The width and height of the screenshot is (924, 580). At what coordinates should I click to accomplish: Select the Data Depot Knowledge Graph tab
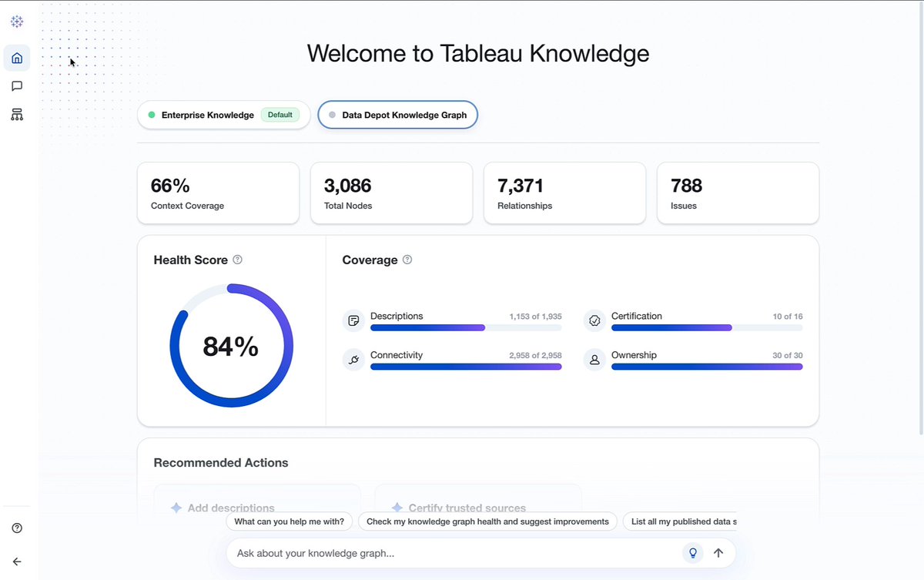click(397, 115)
